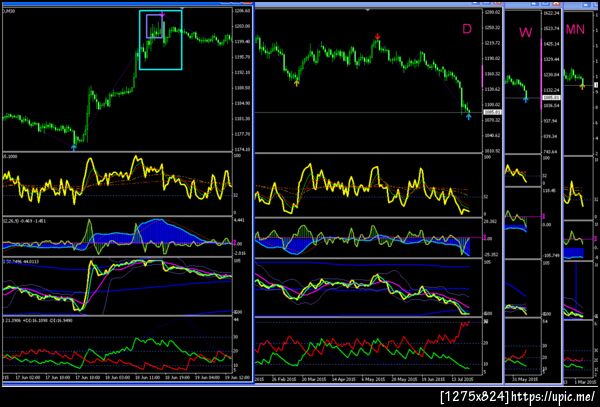The width and height of the screenshot is (600, 407).
Task: Select the pink D timeframe label
Action: (467, 29)
